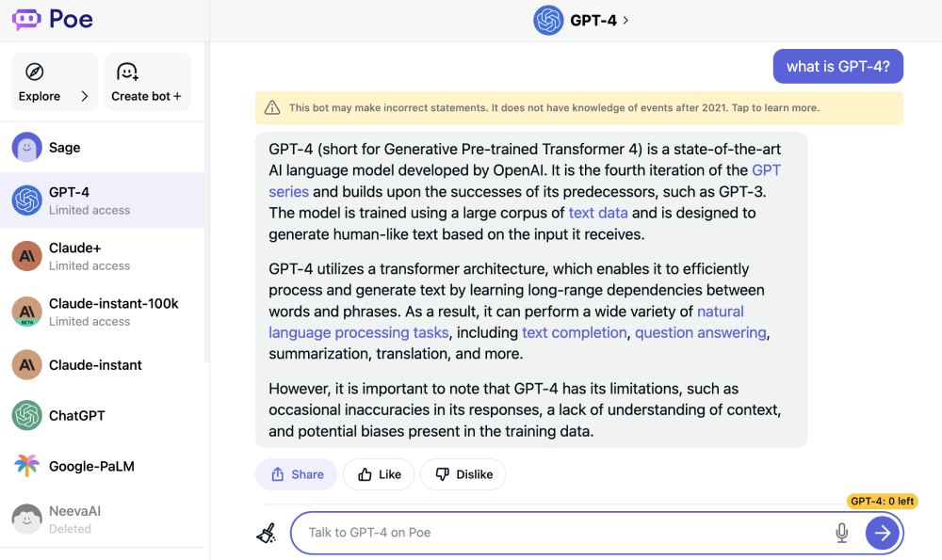This screenshot has height=560, width=942.
Task: Expand the GPT-4 header chevron
Action: pos(625,20)
